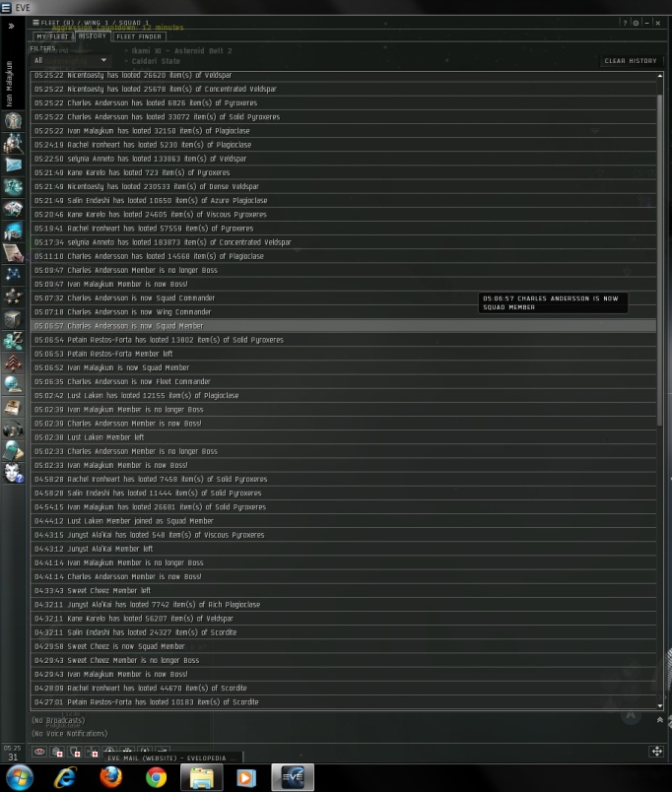
Task: Open the Windows Start button
Action: pos(20,777)
